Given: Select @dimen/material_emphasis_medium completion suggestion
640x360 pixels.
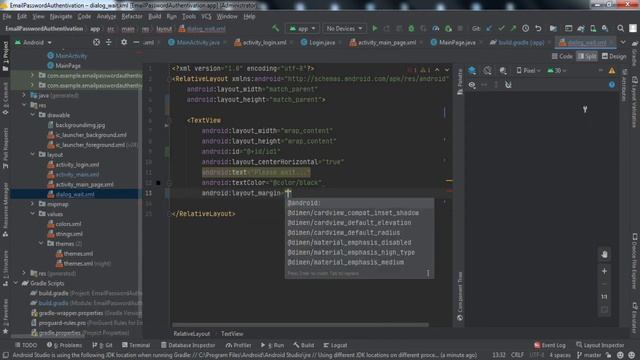Looking at the screenshot, I should [x=359, y=262].
